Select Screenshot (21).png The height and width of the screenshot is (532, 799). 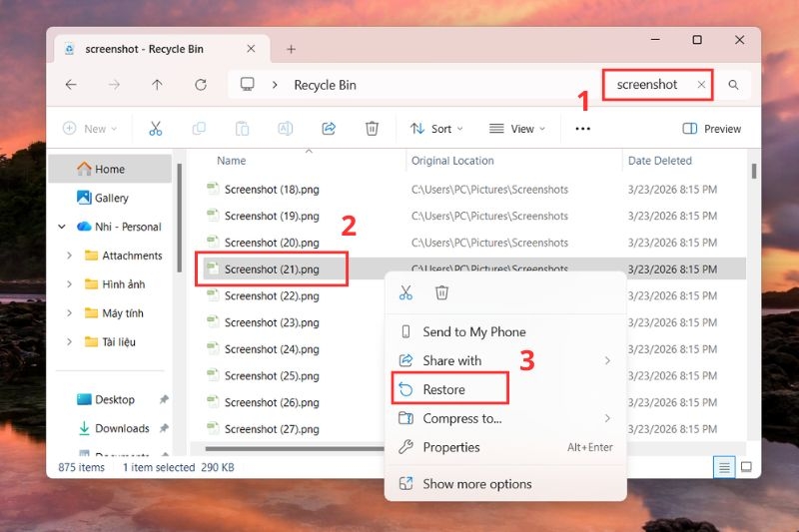272,268
